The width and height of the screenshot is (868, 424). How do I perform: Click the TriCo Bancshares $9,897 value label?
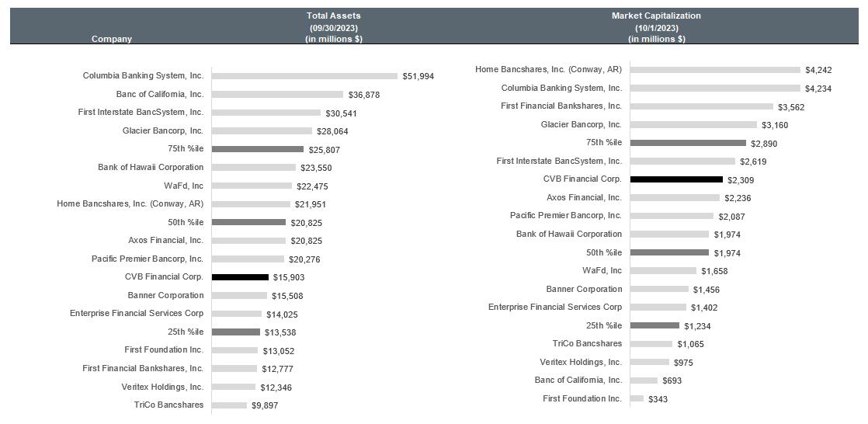pyautogui.click(x=265, y=405)
